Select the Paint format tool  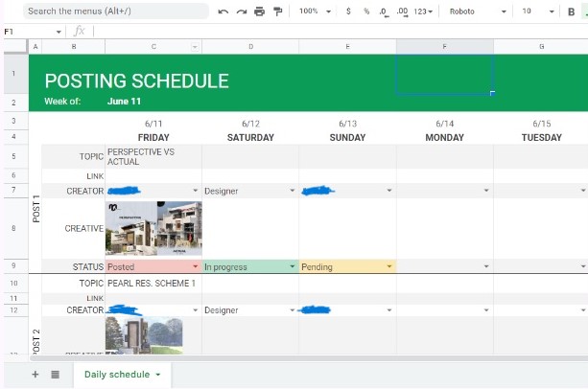click(277, 11)
